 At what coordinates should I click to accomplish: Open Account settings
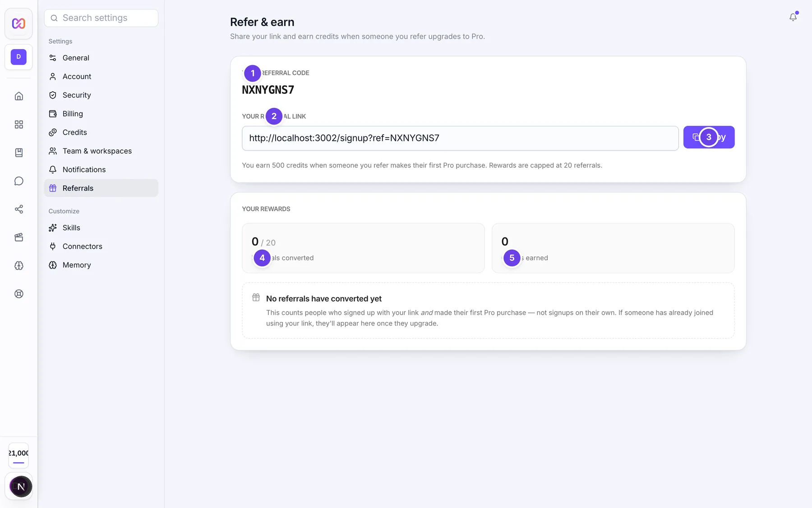point(101,76)
